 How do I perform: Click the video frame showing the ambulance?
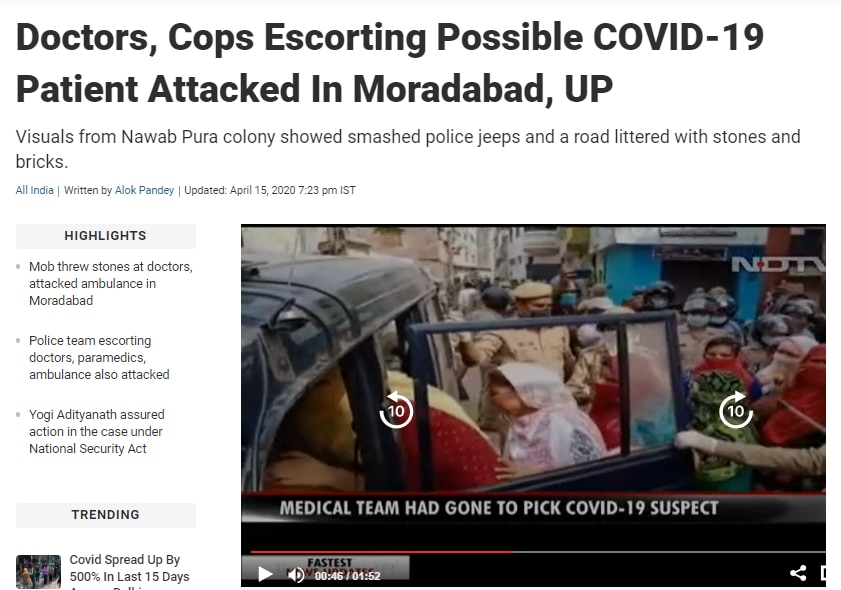[x=533, y=359]
